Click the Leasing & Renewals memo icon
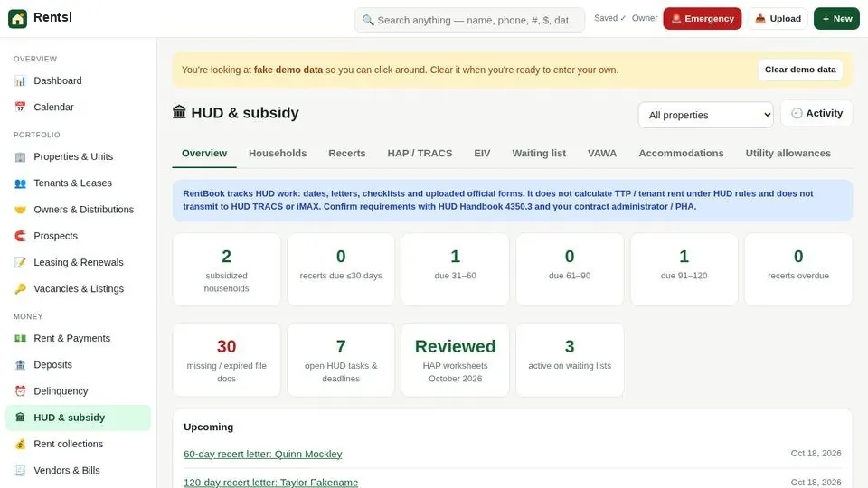Viewport: 868px width, 488px height. [x=20, y=262]
